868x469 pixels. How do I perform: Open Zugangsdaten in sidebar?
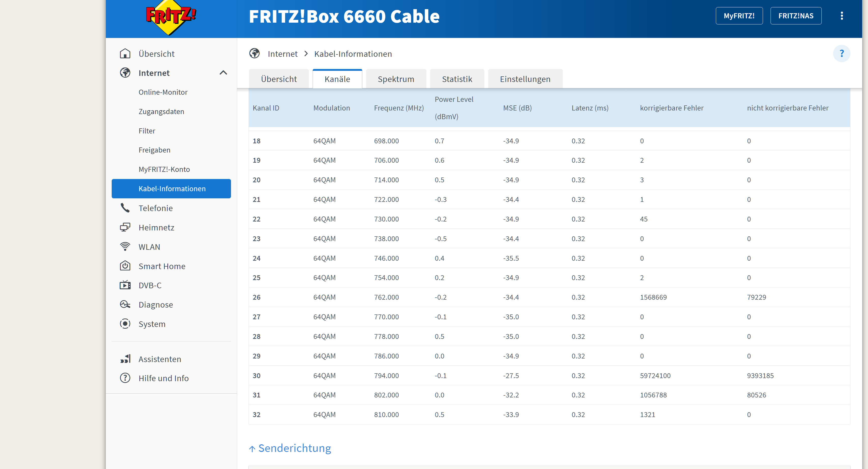click(161, 112)
